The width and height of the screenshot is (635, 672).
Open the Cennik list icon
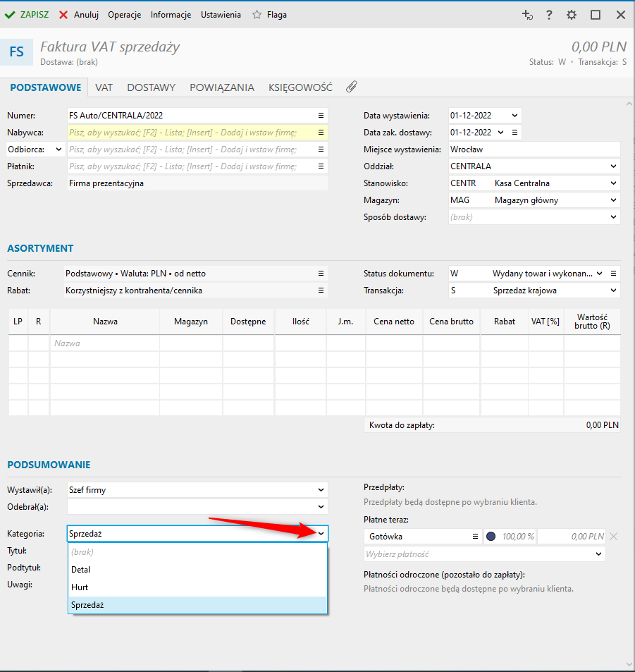point(321,274)
